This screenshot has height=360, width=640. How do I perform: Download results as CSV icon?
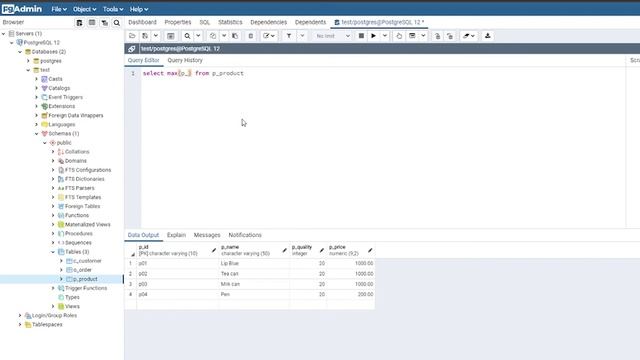487,36
